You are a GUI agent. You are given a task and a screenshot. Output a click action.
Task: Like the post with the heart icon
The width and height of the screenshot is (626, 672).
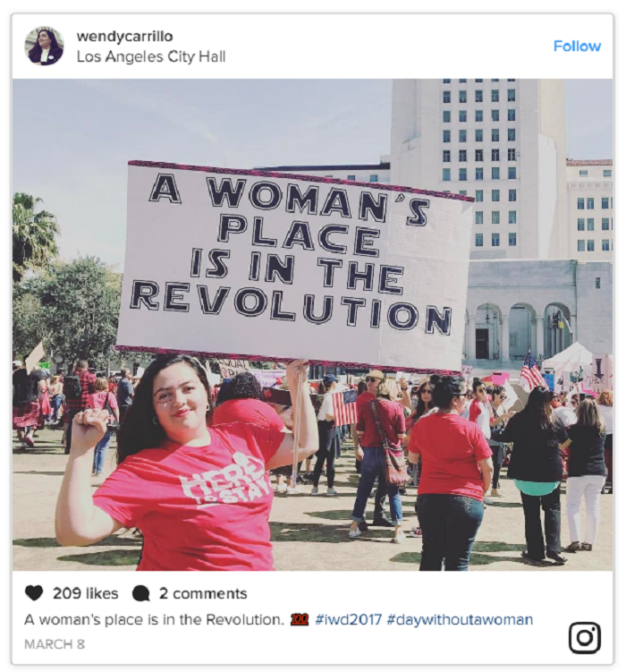click(34, 593)
